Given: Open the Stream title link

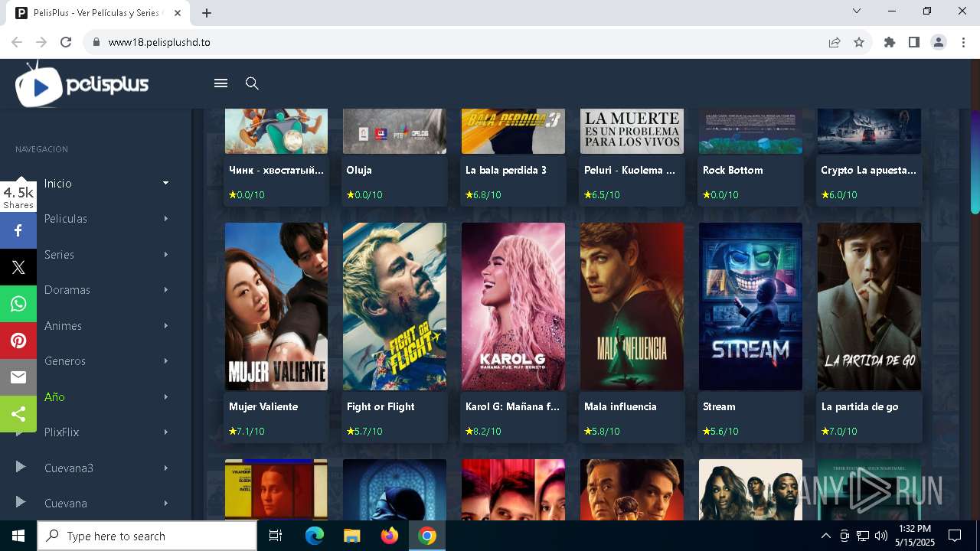Looking at the screenshot, I should (719, 406).
